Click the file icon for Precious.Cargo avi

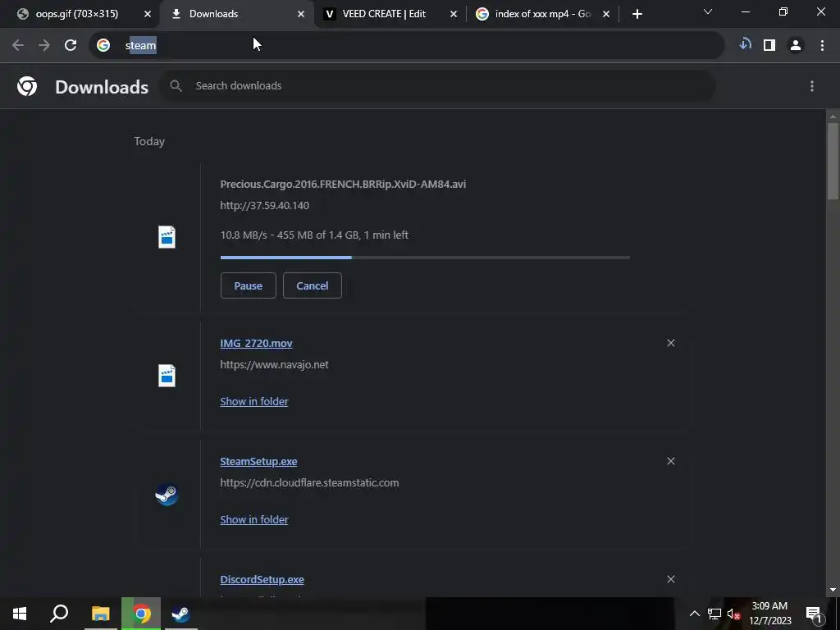coord(167,237)
